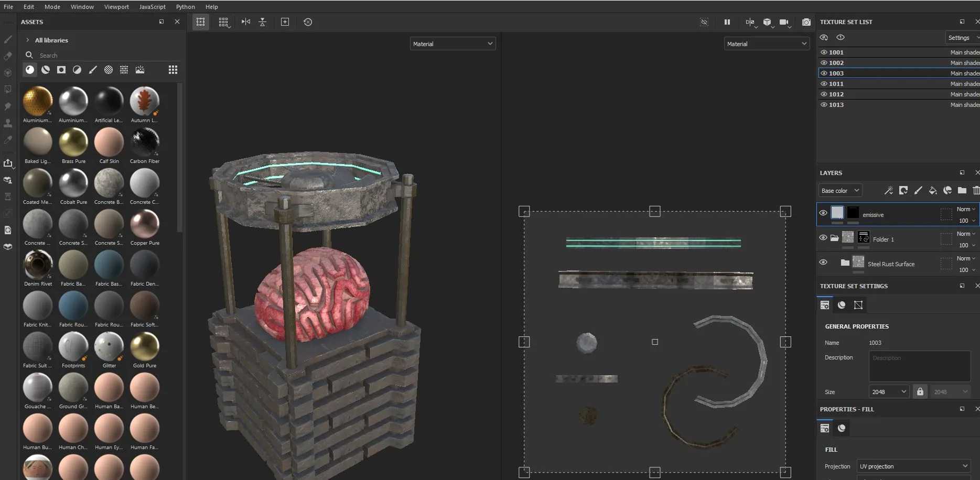This screenshot has height=480, width=980.
Task: Filter assets by Environment maps icon
Action: [x=140, y=70]
